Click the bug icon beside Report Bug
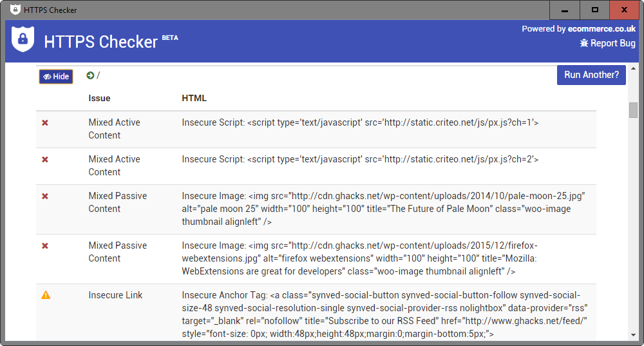 (x=583, y=43)
